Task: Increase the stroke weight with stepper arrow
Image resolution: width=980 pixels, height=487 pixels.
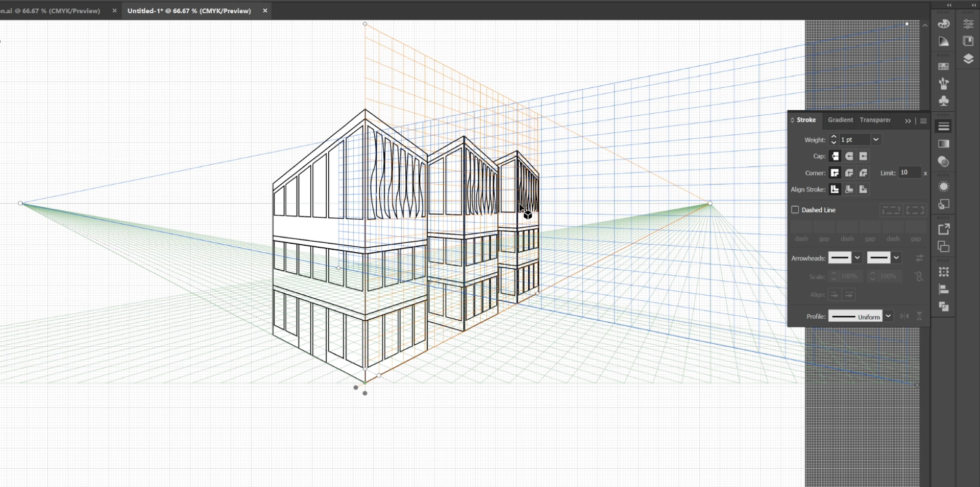Action: 834,137
